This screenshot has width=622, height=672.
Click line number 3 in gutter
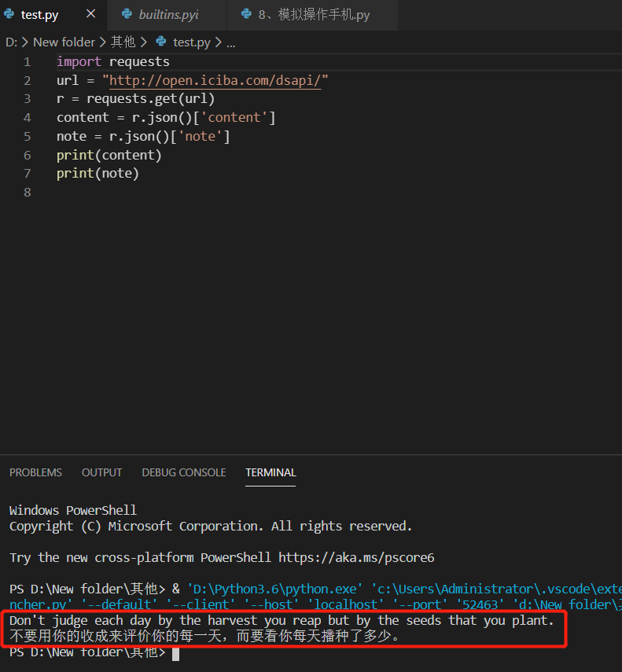(27, 100)
